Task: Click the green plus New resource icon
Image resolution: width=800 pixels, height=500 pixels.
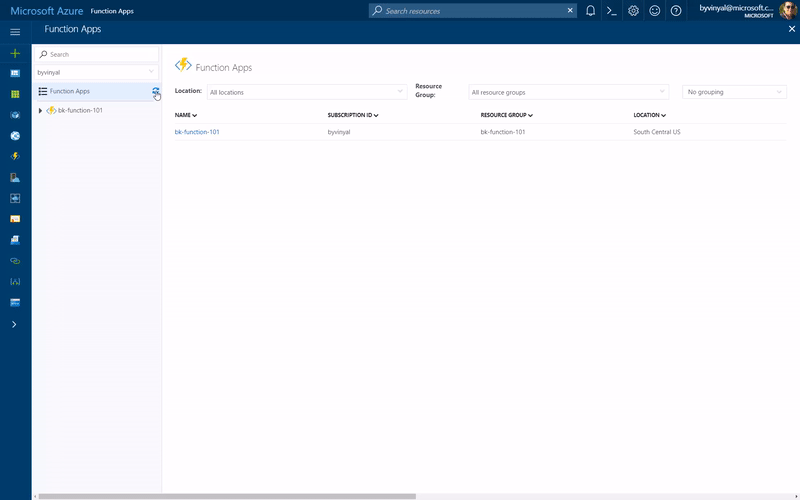Action: tap(15, 53)
